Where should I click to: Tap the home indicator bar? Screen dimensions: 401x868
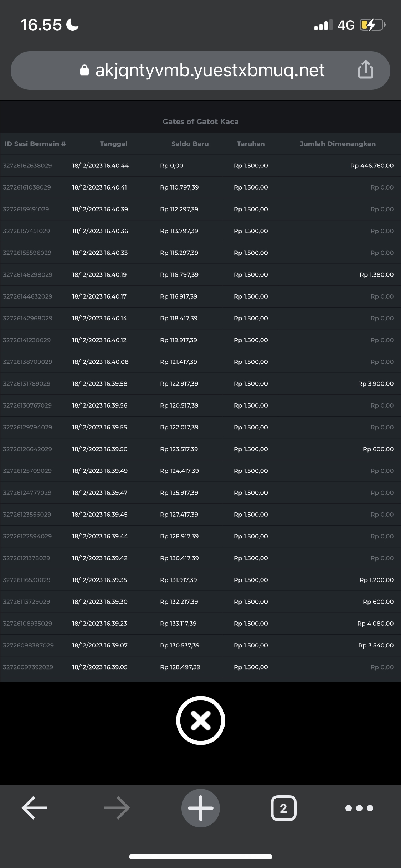pyautogui.click(x=200, y=857)
